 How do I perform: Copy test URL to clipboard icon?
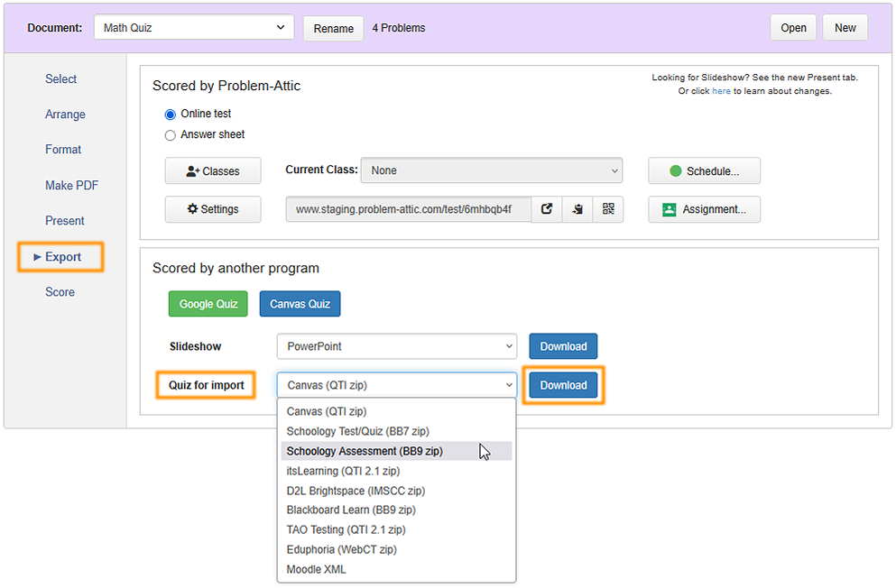point(577,209)
